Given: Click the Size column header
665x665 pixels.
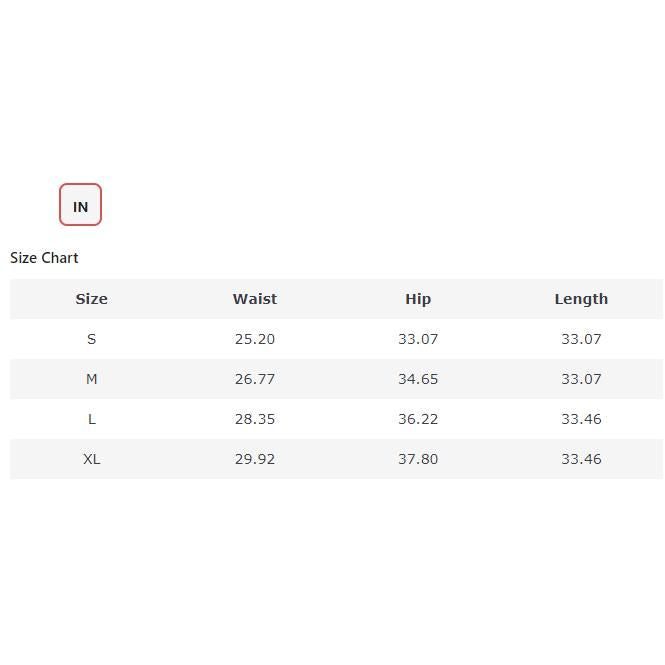Looking at the screenshot, I should [91, 299].
